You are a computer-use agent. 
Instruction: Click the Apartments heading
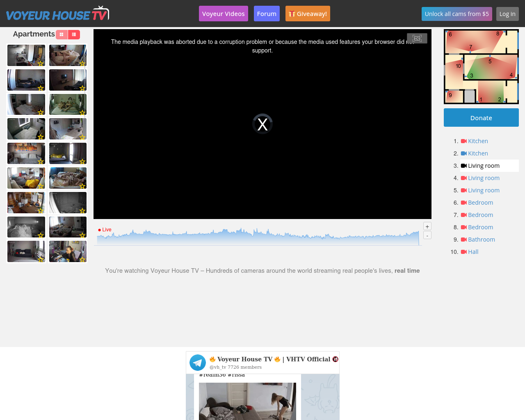click(34, 34)
